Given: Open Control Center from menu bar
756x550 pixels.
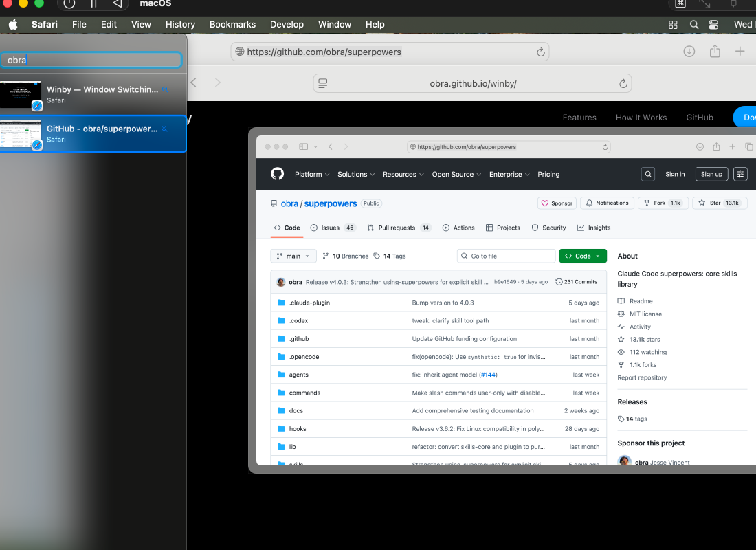Looking at the screenshot, I should point(713,24).
